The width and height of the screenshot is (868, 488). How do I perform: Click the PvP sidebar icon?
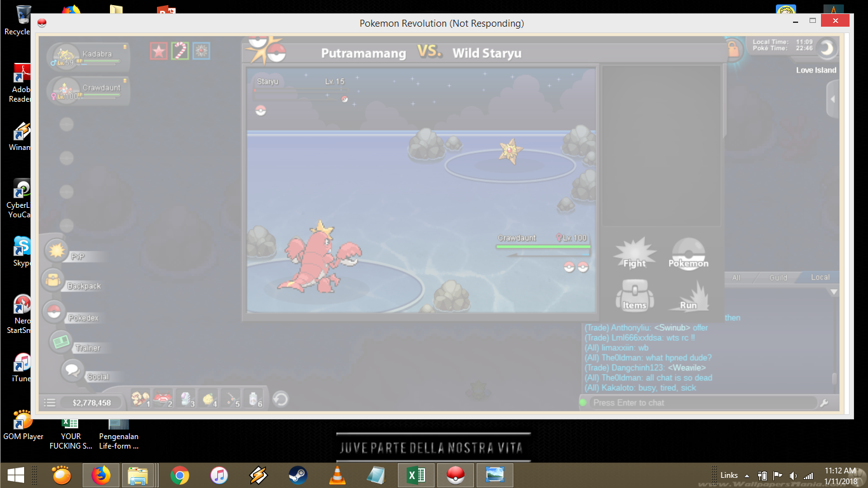coord(56,251)
